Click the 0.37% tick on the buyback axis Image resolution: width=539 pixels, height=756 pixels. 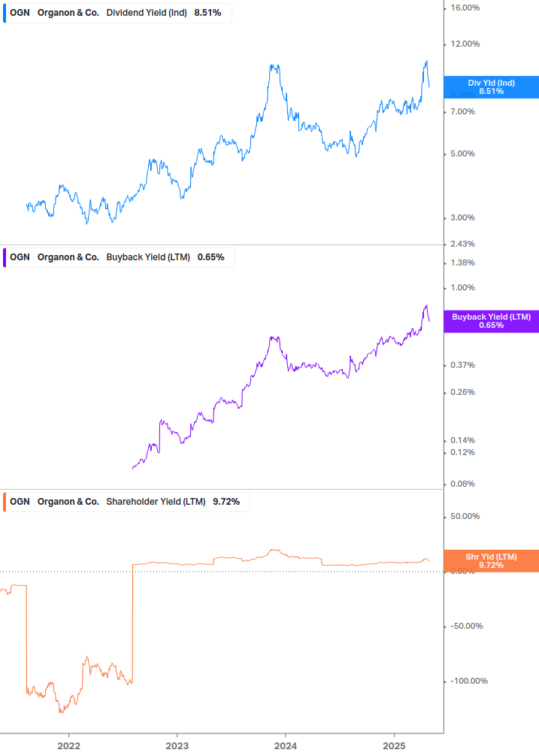click(462, 366)
